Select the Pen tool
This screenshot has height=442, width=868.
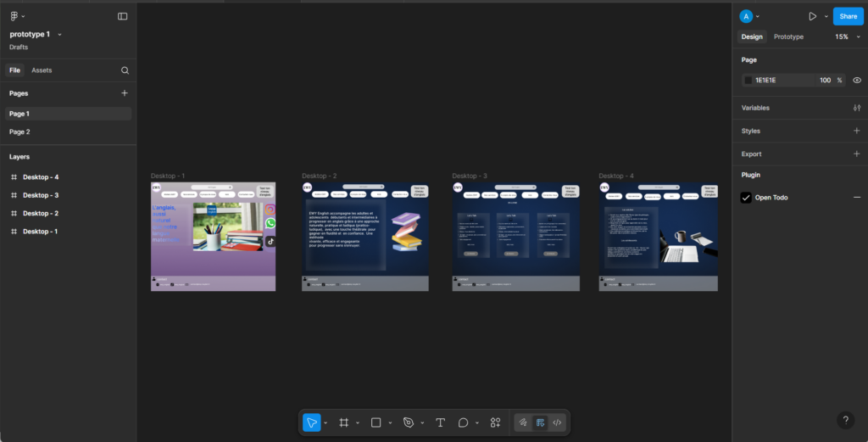click(x=409, y=422)
